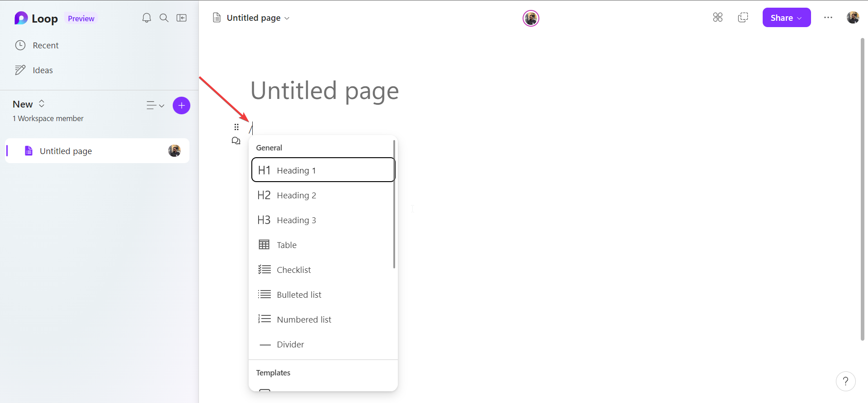The height and width of the screenshot is (403, 868).
Task: Expand the New workspace switcher
Action: (x=29, y=104)
